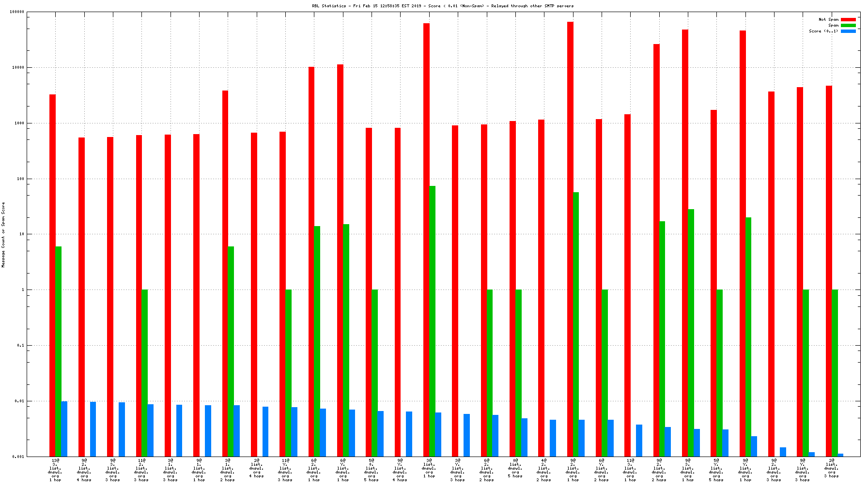Select the "2@ list.dnswl.org 4 hops" x-axis label

257,468
